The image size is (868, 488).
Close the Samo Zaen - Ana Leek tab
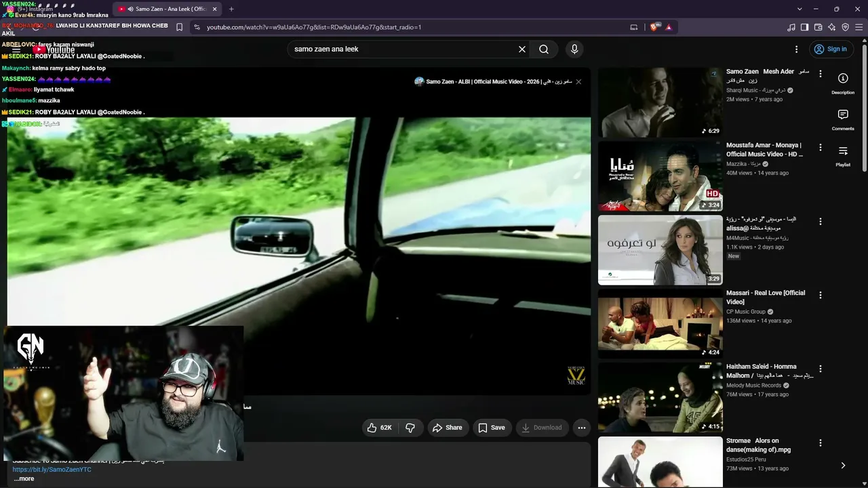tap(215, 9)
